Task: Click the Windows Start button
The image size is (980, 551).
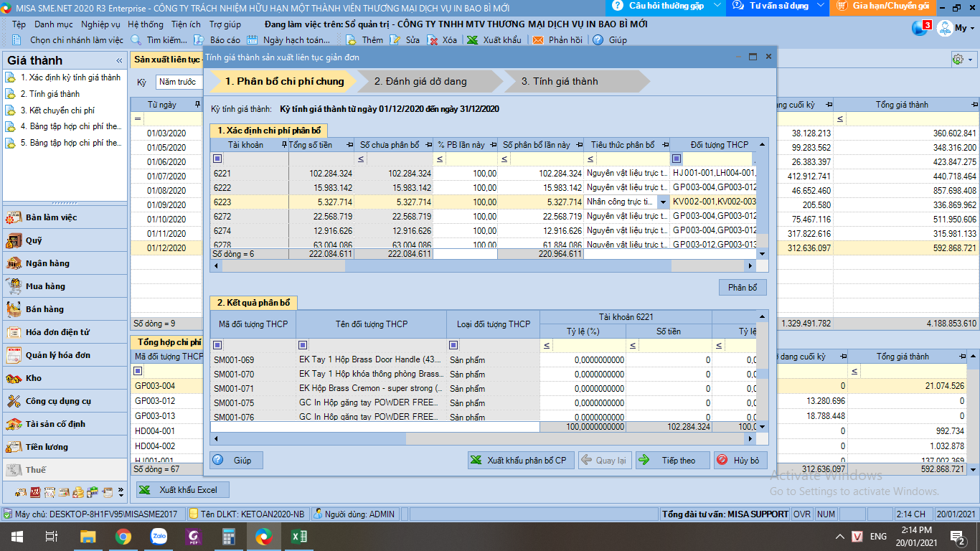Action: [x=17, y=536]
